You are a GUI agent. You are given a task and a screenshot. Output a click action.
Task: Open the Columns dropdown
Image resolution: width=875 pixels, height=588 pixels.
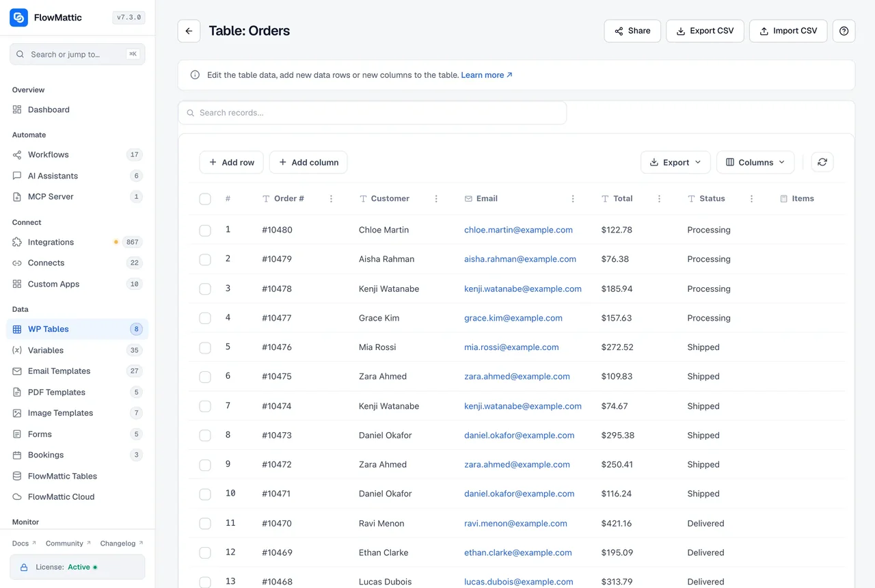(755, 162)
